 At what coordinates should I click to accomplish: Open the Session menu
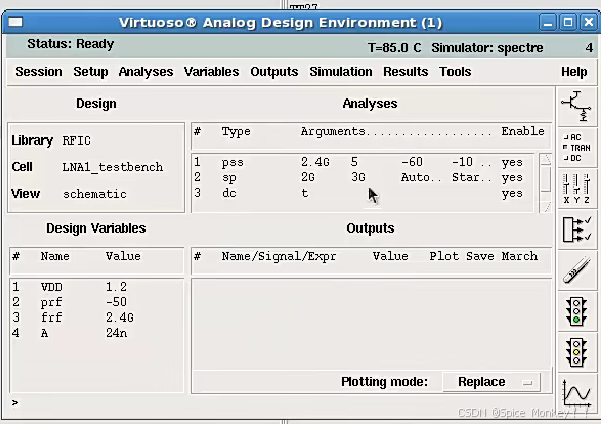[x=39, y=72]
